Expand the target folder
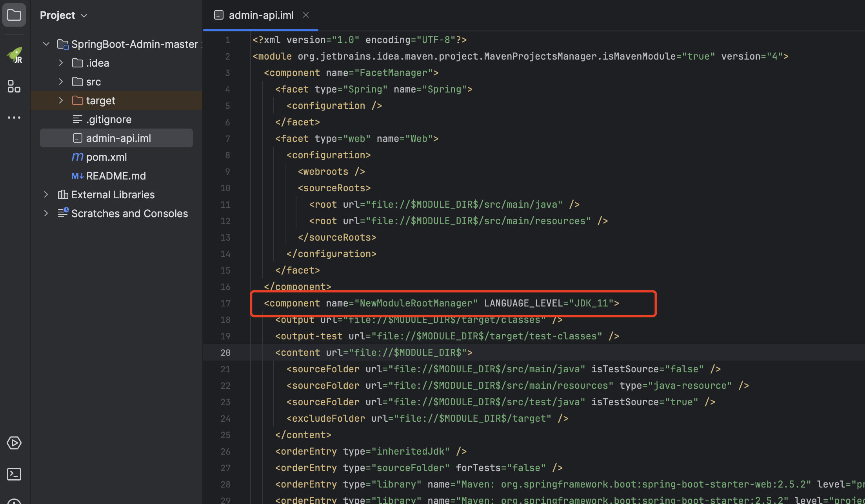Image resolution: width=865 pixels, height=504 pixels. coord(61,100)
